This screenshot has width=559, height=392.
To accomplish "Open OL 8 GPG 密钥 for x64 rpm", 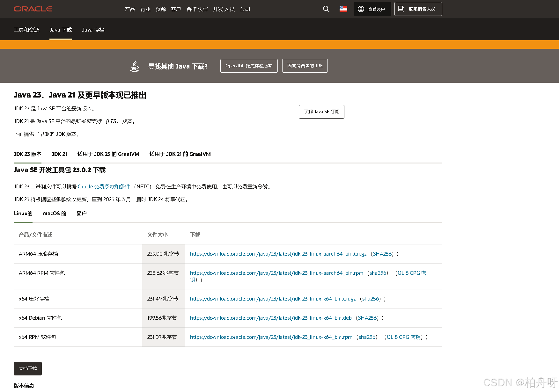I will click(x=404, y=337).
